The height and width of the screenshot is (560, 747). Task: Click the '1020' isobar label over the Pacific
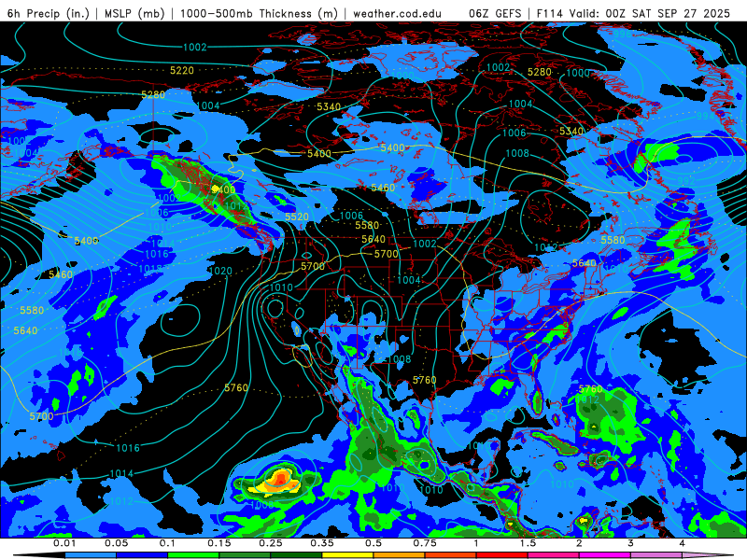[220, 271]
